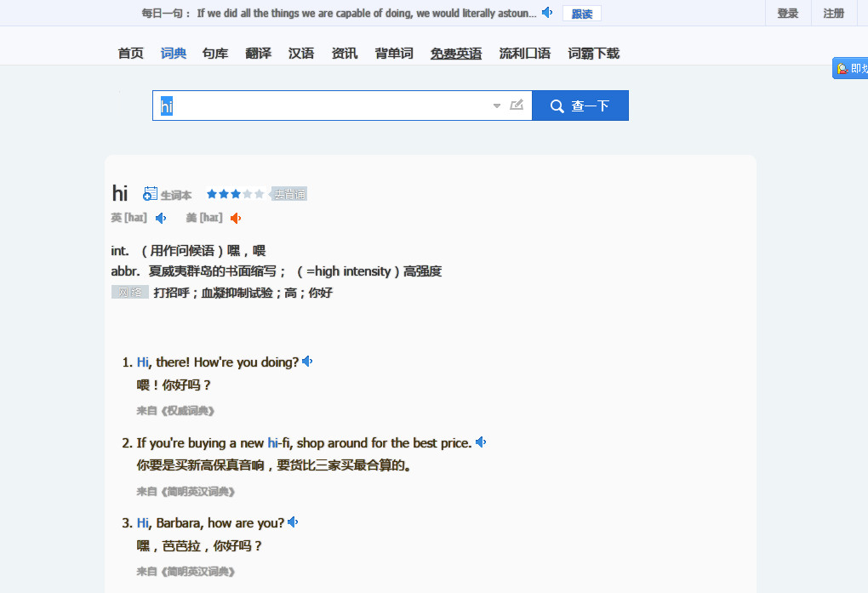Play audio for "Hi, there!" sentence
Viewport: 868px width, 593px height.
[307, 362]
